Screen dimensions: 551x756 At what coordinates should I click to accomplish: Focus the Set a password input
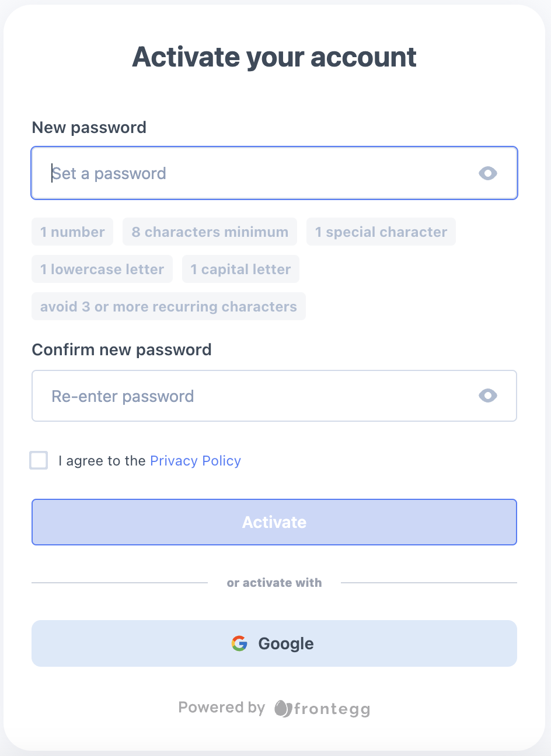[257, 173]
